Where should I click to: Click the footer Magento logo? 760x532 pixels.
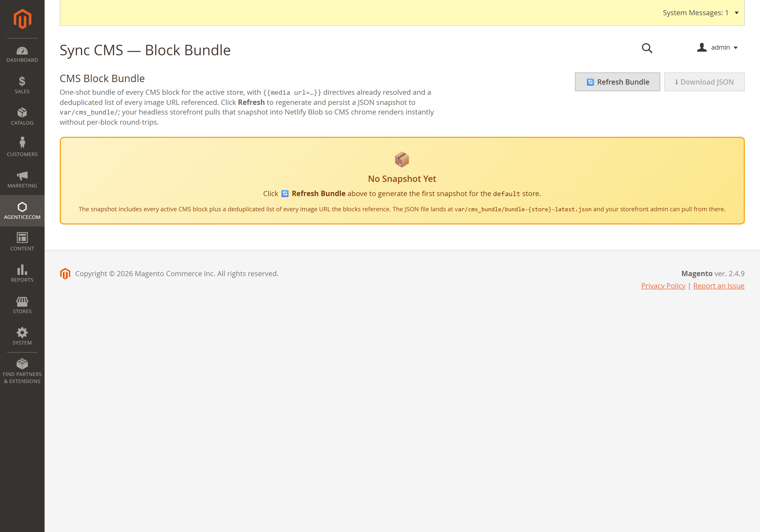(x=65, y=273)
